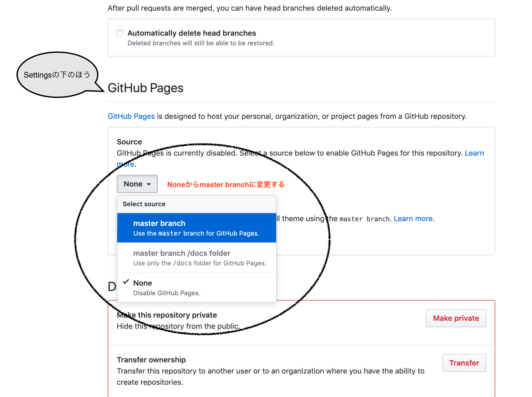
Task: Click the GitHub Pages section heading
Action: click(145, 88)
